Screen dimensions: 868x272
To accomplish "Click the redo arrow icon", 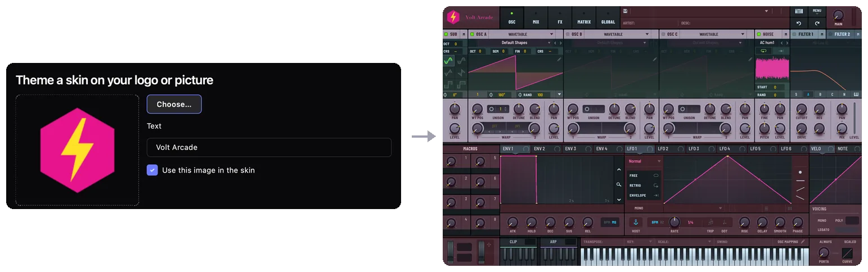I will 817,23.
